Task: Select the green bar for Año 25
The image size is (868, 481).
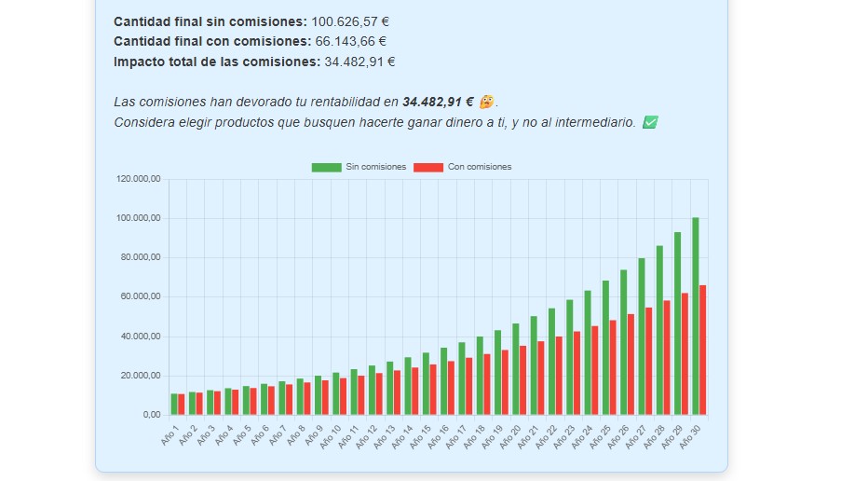Action: [605, 348]
